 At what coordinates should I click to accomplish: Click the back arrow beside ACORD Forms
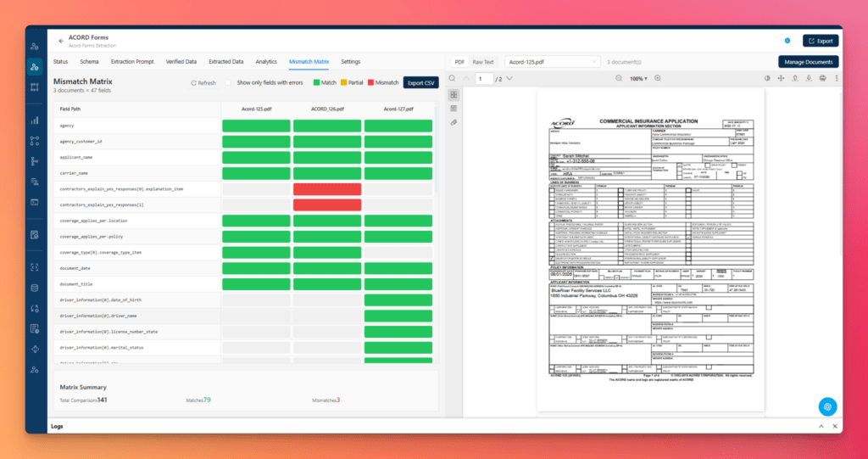[x=61, y=41]
